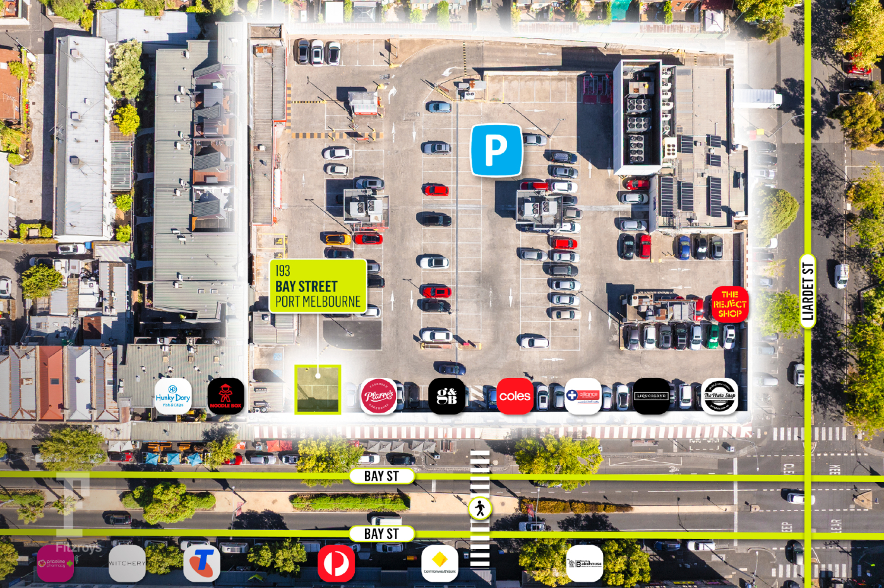Click the Alliance pharmacy icon
Image resolution: width=884 pixels, height=588 pixels.
(x=583, y=396)
